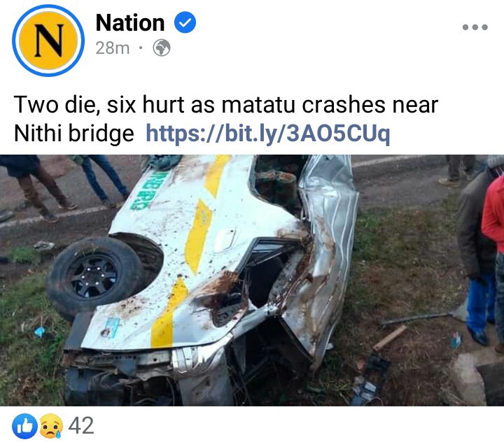Click the globe public audience icon

pyautogui.click(x=162, y=48)
